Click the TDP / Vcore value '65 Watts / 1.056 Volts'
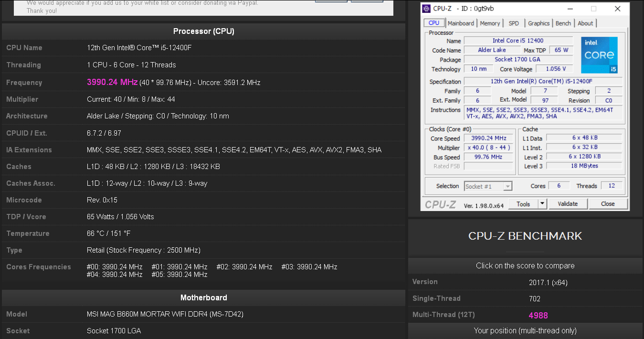The width and height of the screenshot is (644, 339). pyautogui.click(x=120, y=217)
